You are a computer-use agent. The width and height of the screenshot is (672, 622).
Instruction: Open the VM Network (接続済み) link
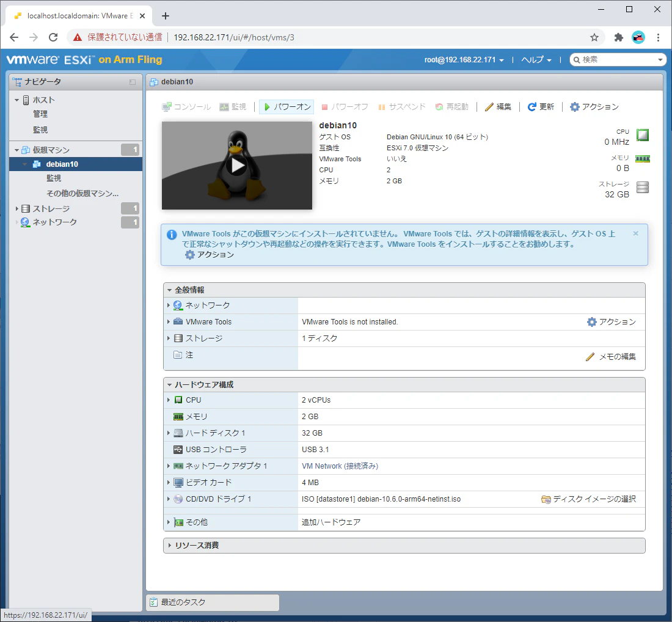(x=340, y=466)
